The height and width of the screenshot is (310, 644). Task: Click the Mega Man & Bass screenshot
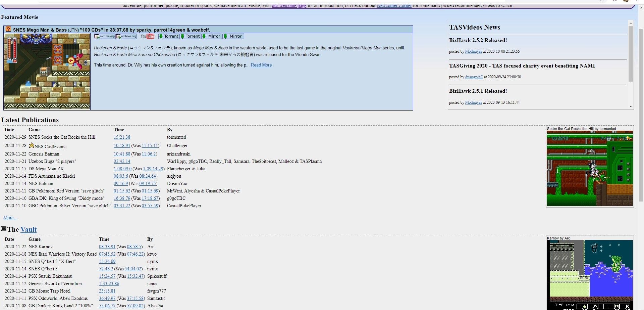pos(47,71)
